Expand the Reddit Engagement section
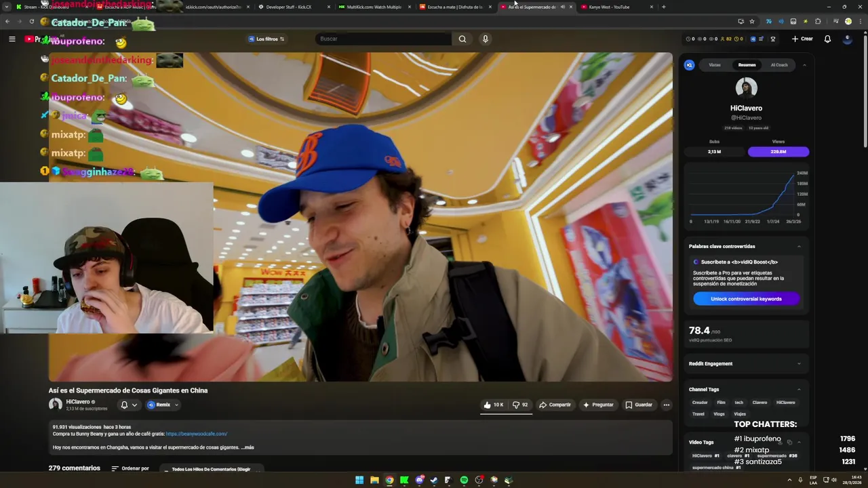 799,363
